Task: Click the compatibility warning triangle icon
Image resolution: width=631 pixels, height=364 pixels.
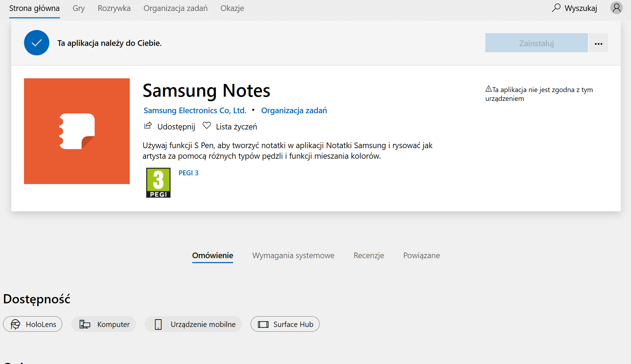Action: [x=489, y=89]
